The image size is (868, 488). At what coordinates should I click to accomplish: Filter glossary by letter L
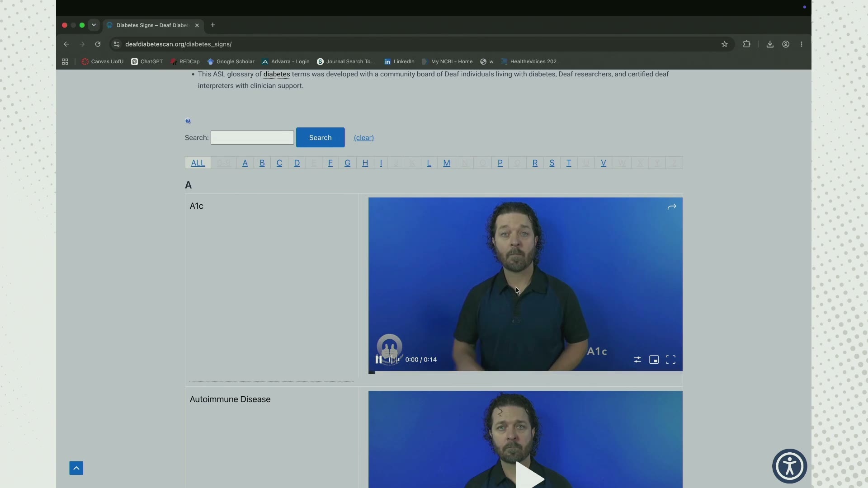[429, 163]
